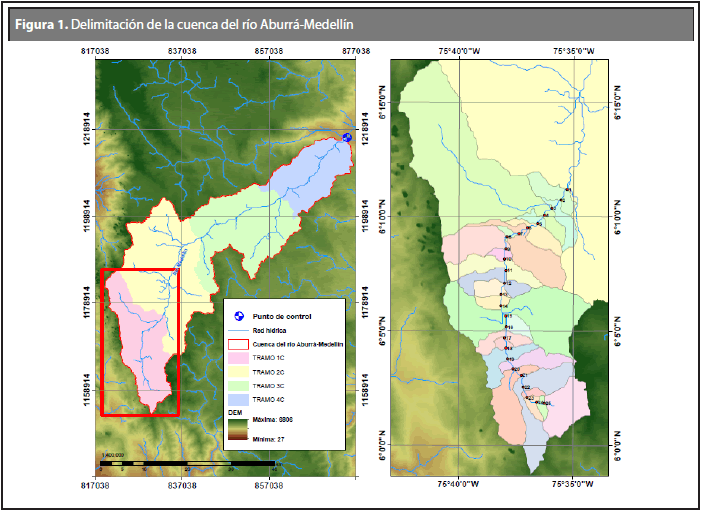Select the yellow TRAMO 2C swatch

[239, 371]
